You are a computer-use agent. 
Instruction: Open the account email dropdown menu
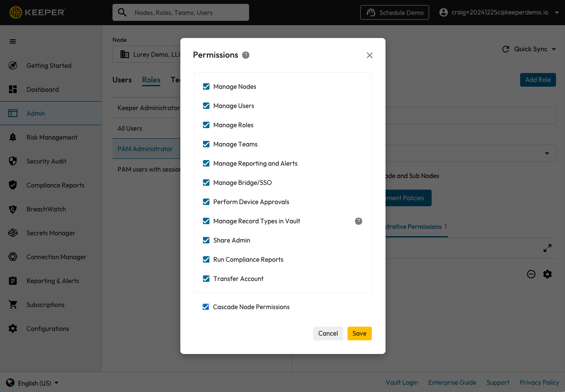click(x=556, y=12)
